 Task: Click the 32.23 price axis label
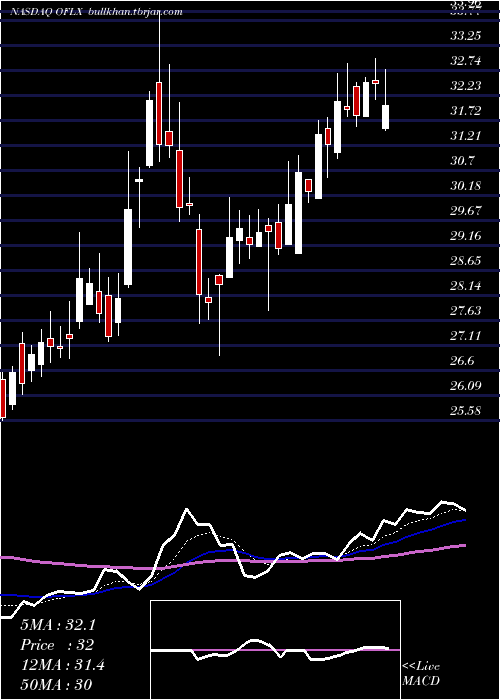[x=465, y=86]
